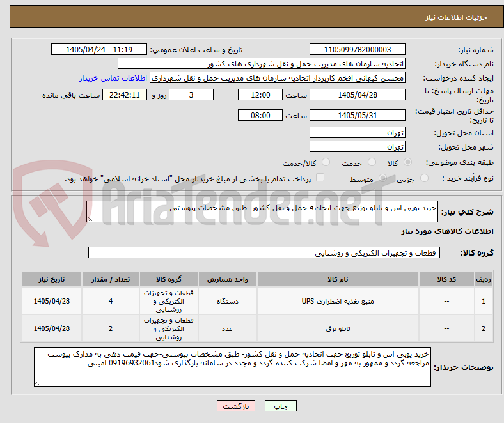The height and width of the screenshot is (423, 504).
Task: Click the goods group cell in the UPS row
Action: pyautogui.click(x=168, y=301)
